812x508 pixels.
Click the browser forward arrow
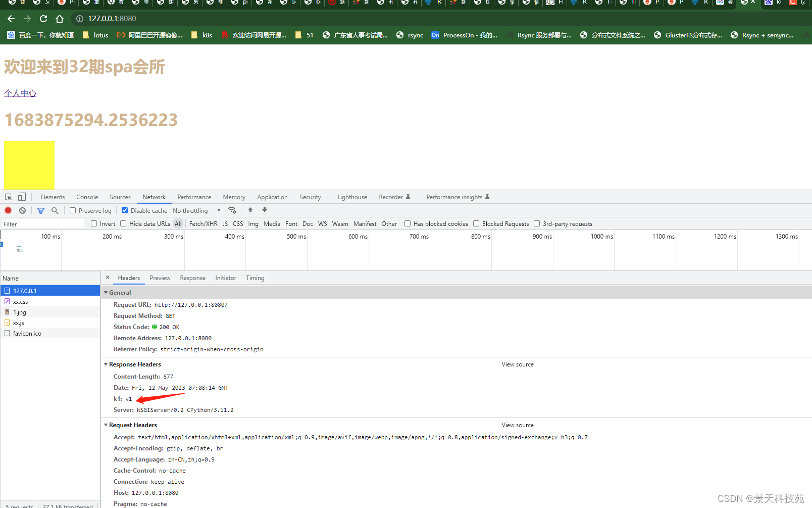pos(27,19)
